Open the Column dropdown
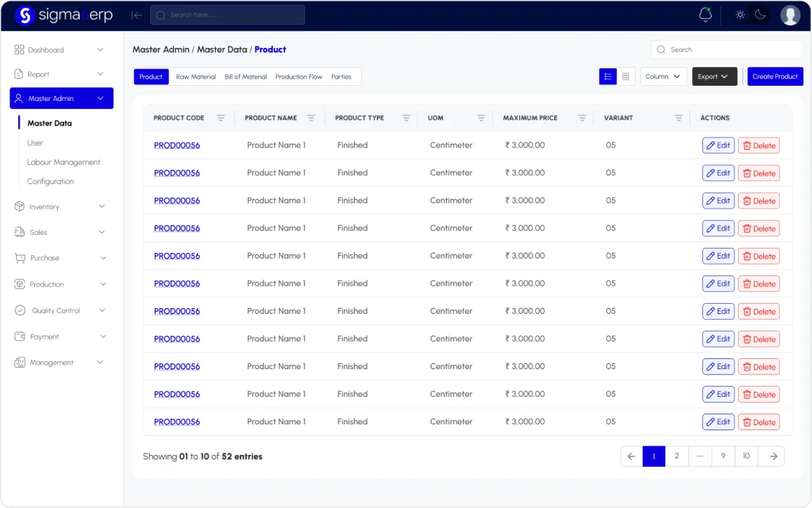Image resolution: width=812 pixels, height=508 pixels. 663,76
